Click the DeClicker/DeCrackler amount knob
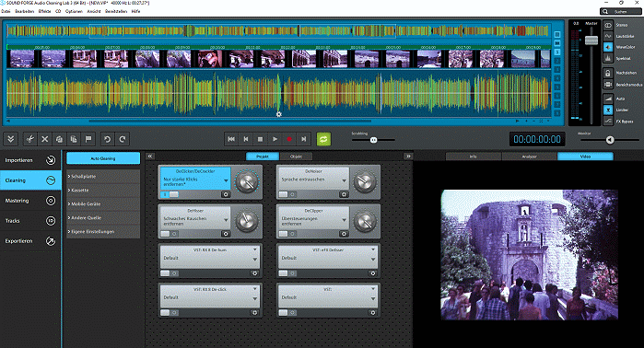The height and width of the screenshot is (348, 644). 246,181
